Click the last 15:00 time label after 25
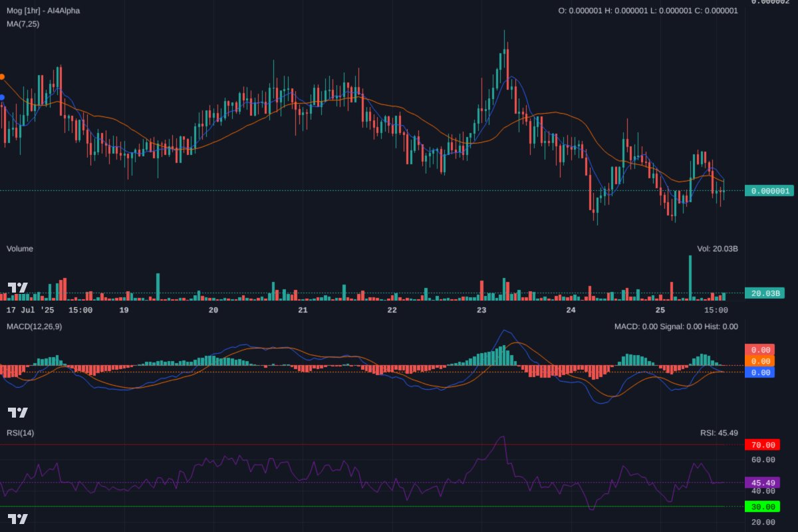This screenshot has width=798, height=532. pos(716,310)
